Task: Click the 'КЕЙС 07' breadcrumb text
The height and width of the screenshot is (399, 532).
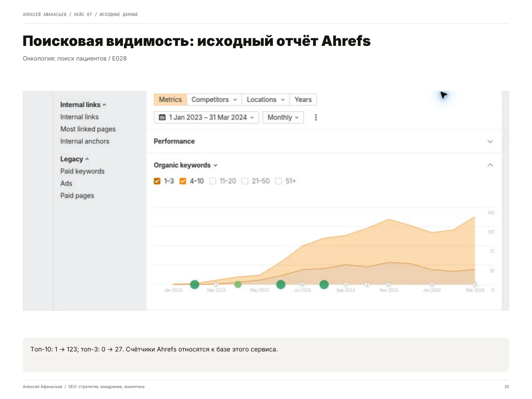Action: point(83,15)
